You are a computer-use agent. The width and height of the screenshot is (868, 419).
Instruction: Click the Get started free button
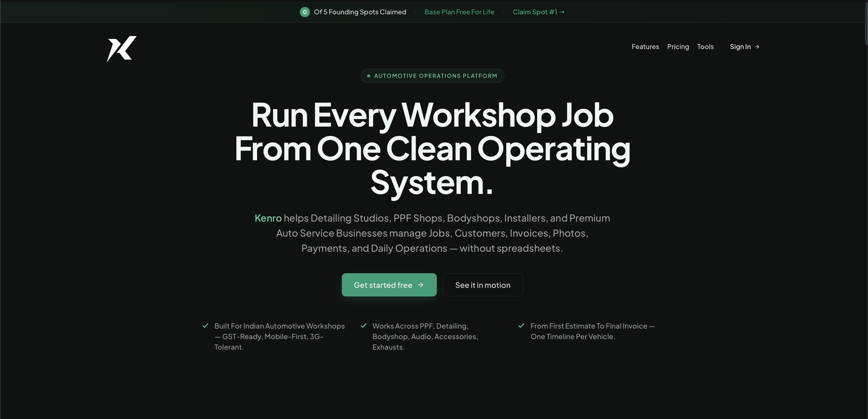(x=389, y=285)
